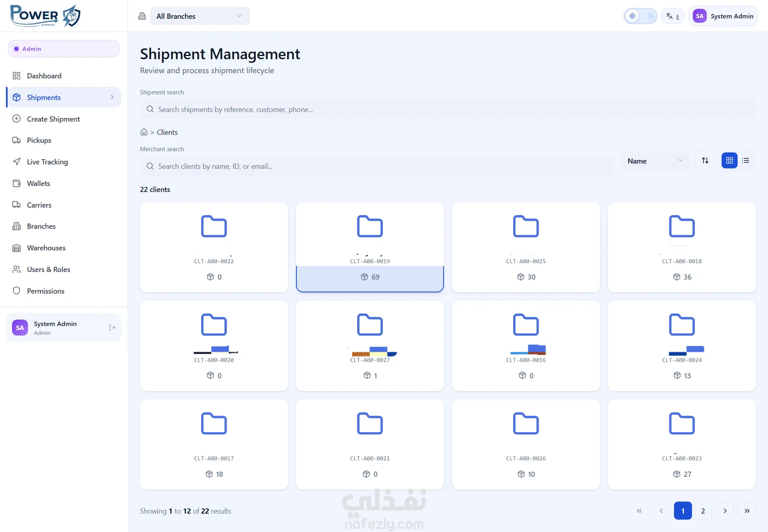Switch to dark theme moon icon
The width and height of the screenshot is (768, 532).
[x=651, y=16]
